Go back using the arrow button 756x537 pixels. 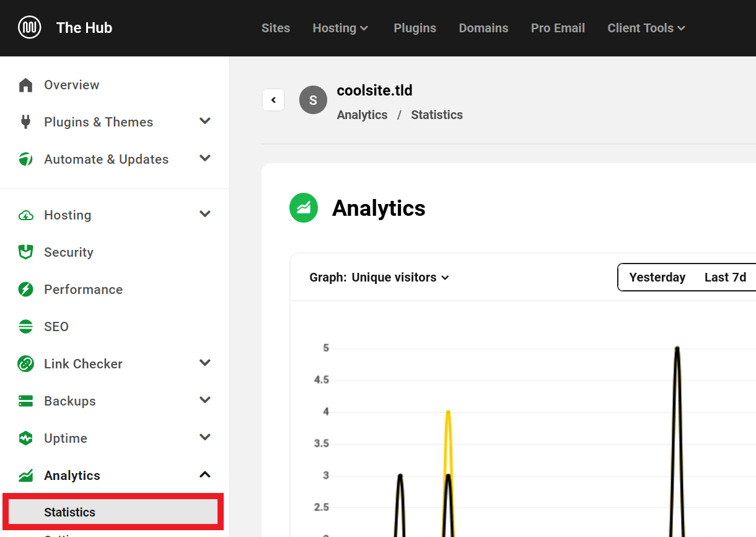coord(273,100)
